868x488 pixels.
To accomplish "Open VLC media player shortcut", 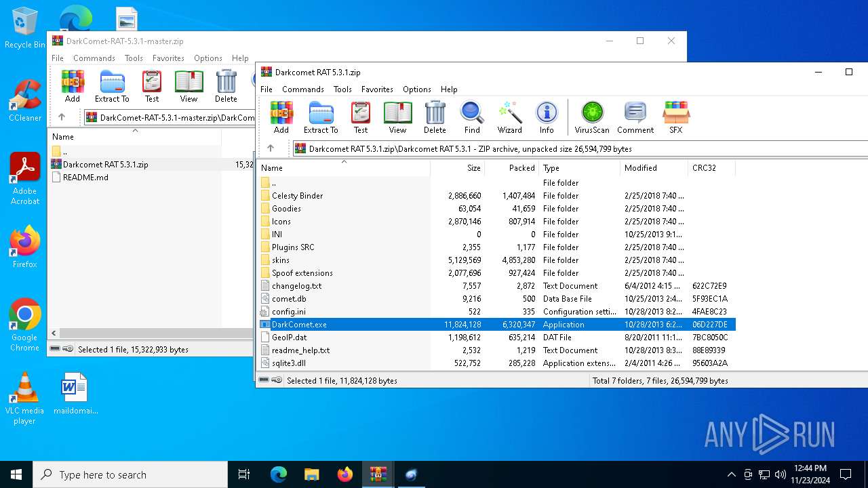I will 25,399.
